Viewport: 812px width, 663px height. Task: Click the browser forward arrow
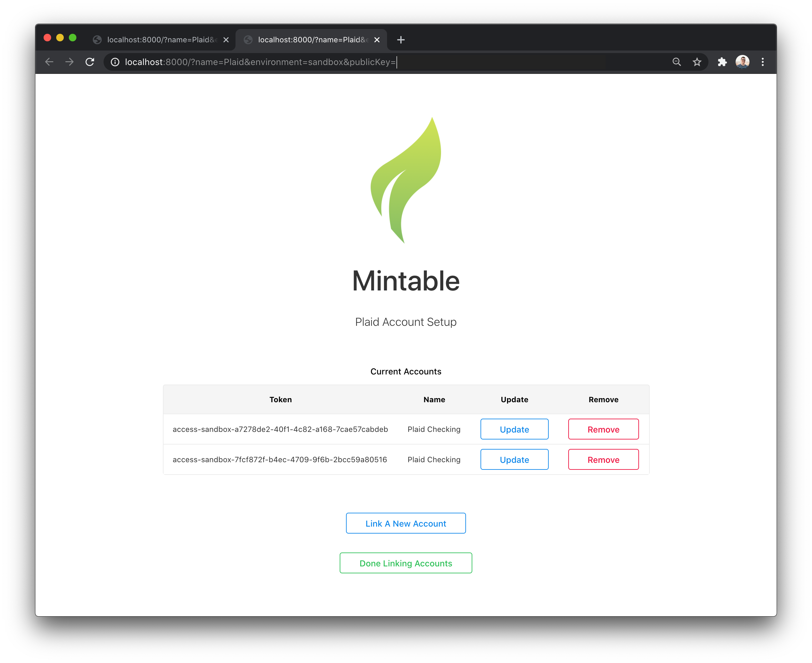[69, 62]
